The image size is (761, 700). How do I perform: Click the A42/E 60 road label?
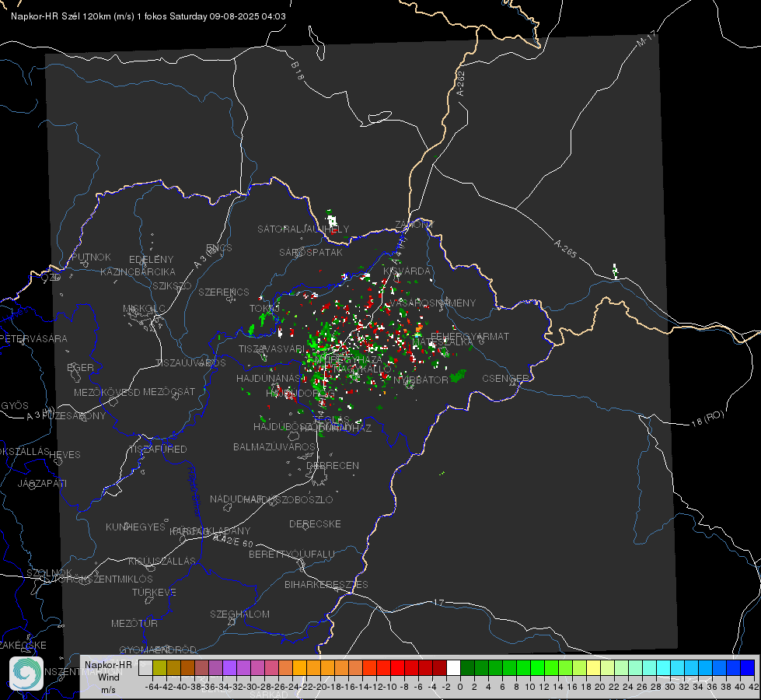233,540
